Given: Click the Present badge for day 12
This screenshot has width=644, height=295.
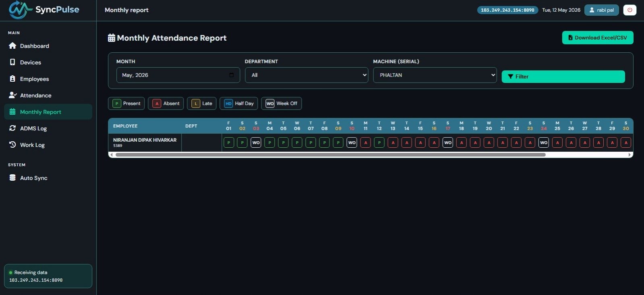Looking at the screenshot, I should click(x=379, y=142).
